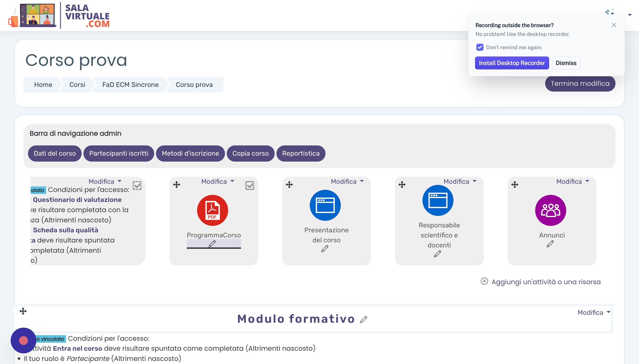Open the Annunci forum icon

[x=550, y=210]
